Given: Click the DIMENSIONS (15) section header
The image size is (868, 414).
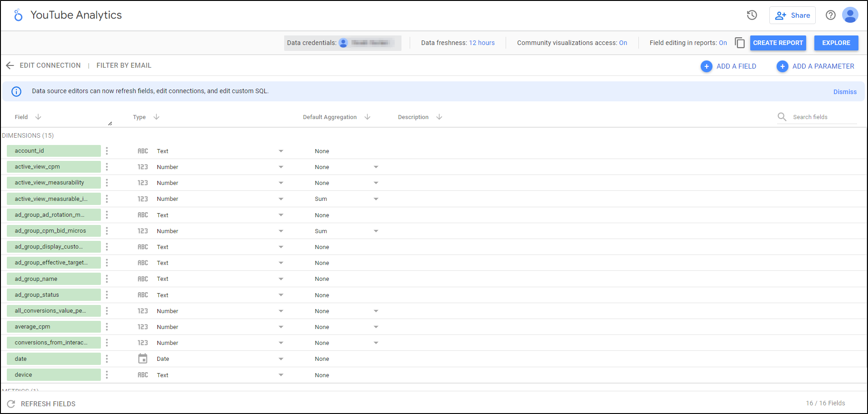Looking at the screenshot, I should coord(28,135).
